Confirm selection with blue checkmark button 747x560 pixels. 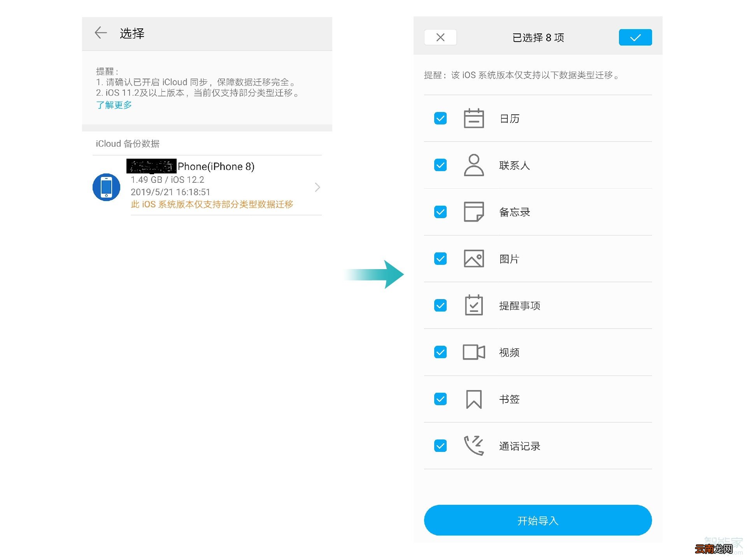pyautogui.click(x=635, y=37)
